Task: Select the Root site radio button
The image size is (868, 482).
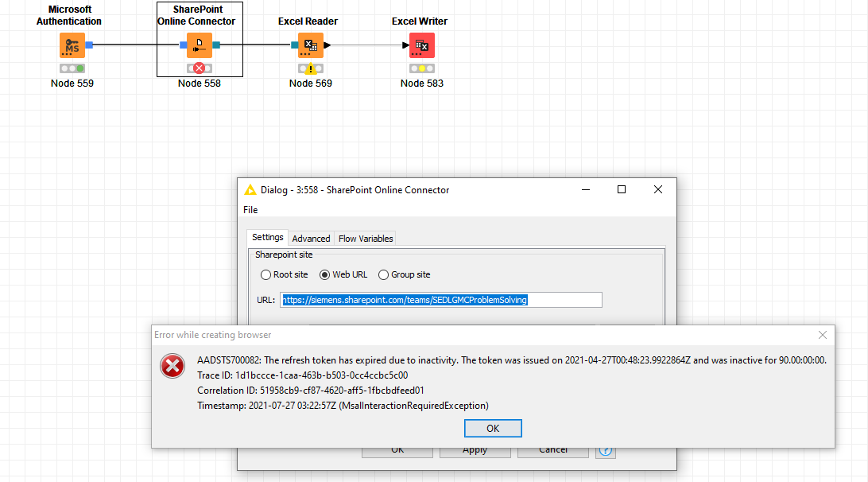Action: point(266,274)
